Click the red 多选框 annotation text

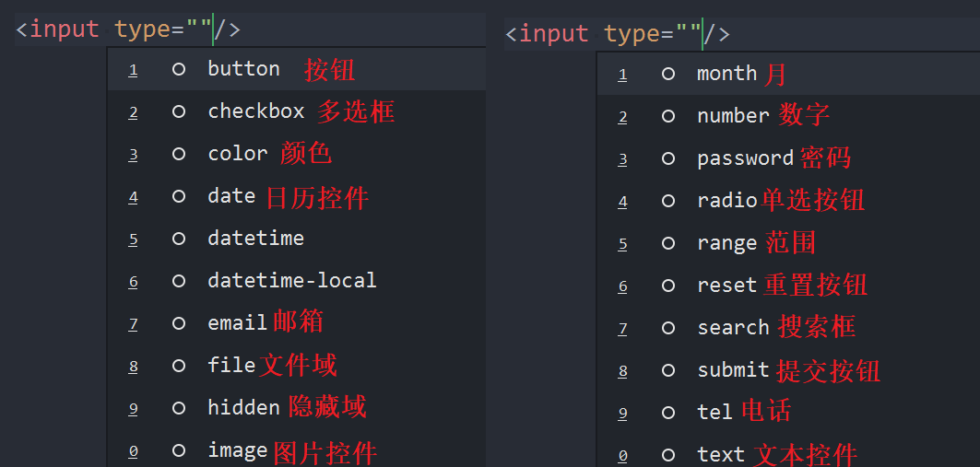[356, 111]
